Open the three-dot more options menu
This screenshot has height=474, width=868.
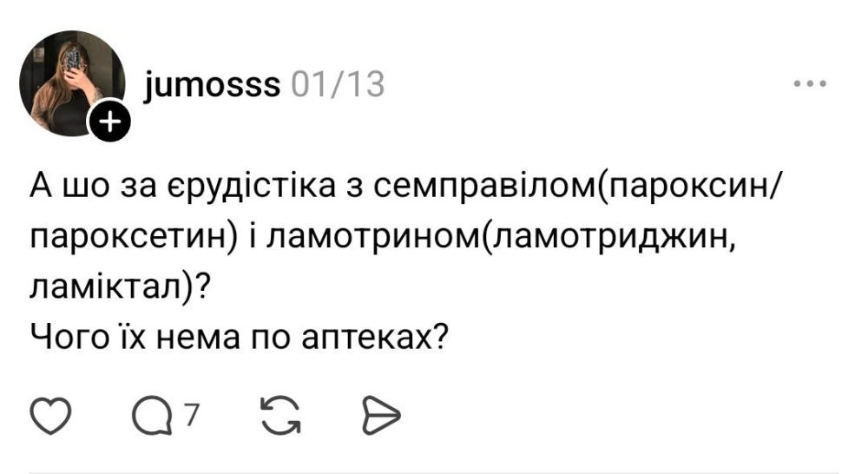tap(812, 85)
